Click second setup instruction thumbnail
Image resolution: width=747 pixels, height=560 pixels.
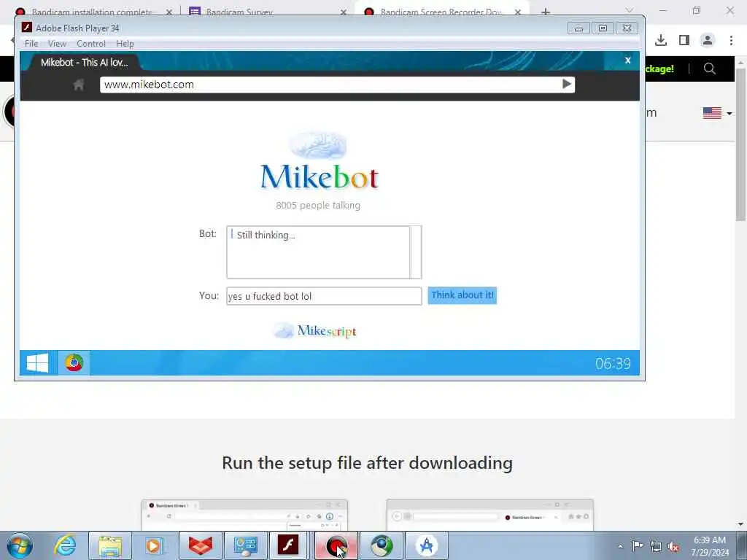coord(489,515)
